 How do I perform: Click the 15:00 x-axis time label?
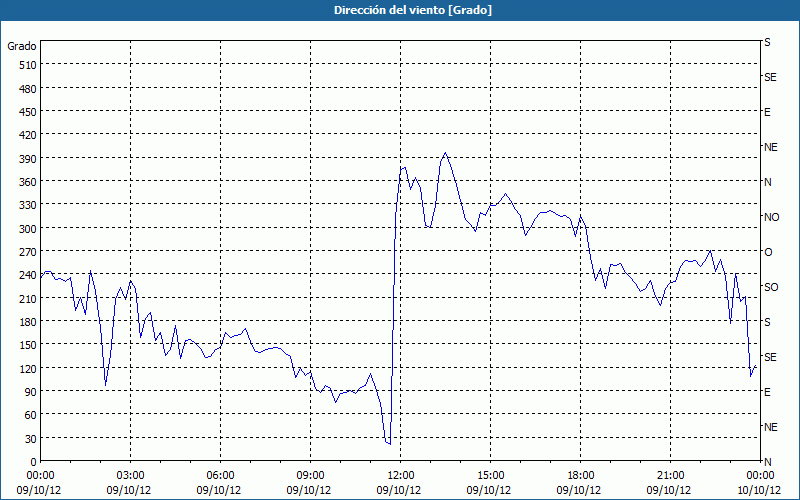pyautogui.click(x=491, y=476)
